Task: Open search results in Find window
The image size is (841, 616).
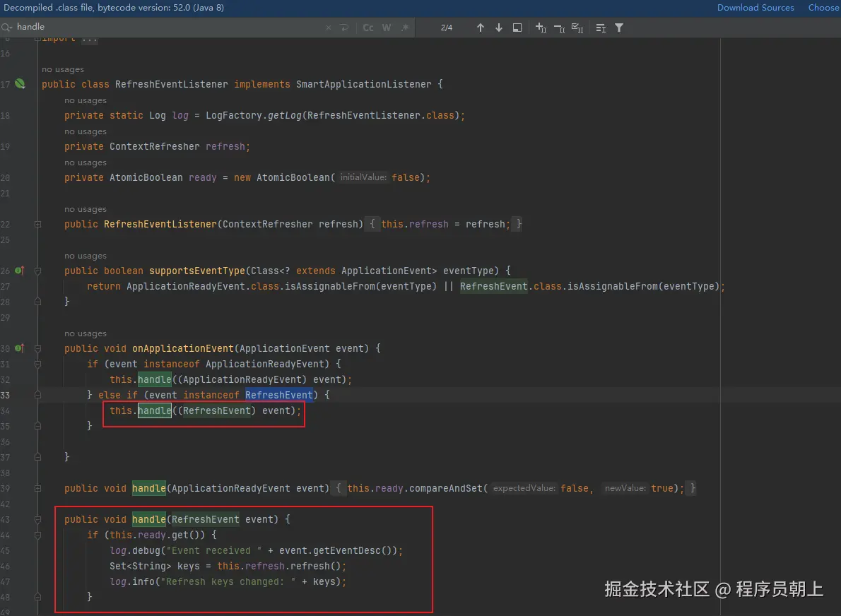Action: 601,28
